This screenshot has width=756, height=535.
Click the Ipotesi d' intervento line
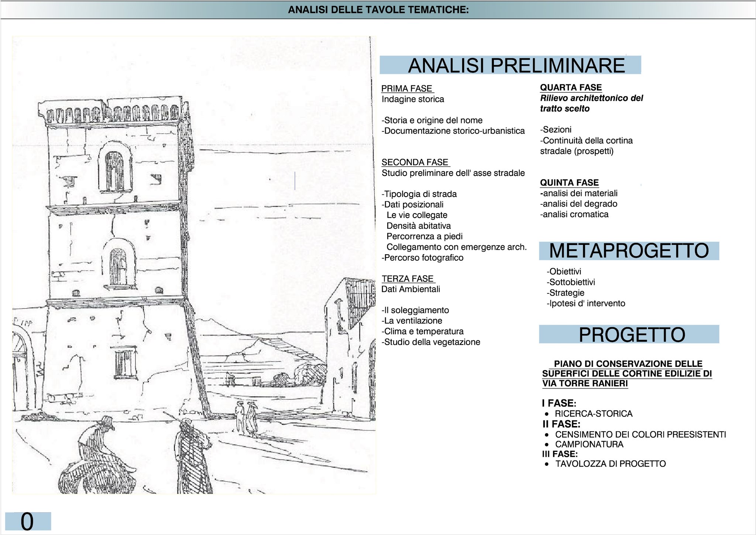click(586, 303)
